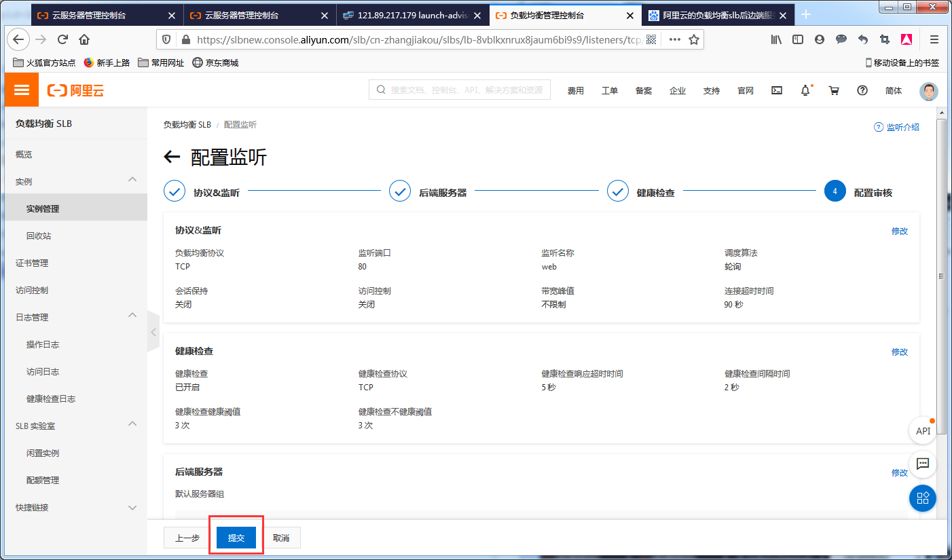952x560 pixels.
Task: Open the 工单 top navigation item
Action: pyautogui.click(x=609, y=90)
